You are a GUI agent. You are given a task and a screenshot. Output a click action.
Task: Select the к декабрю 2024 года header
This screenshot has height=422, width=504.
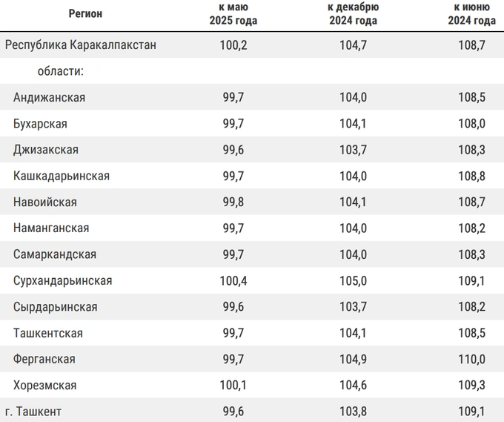click(x=353, y=13)
